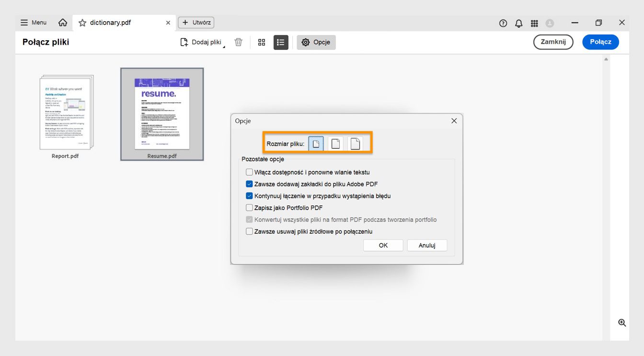Open the Help question mark icon
Screen dimensions: 644x356
pyautogui.click(x=503, y=23)
